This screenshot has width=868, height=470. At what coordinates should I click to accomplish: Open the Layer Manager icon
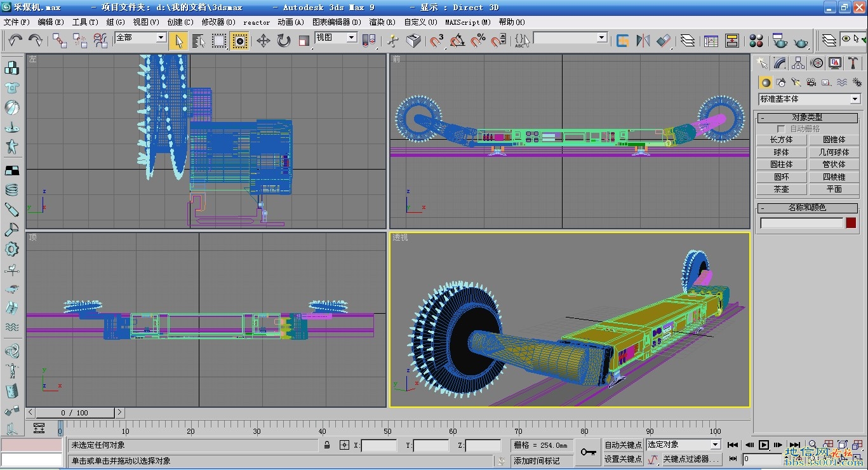coord(688,41)
